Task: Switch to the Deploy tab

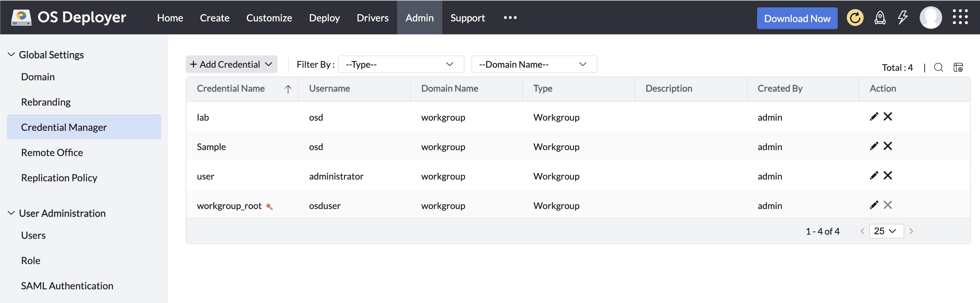Action: click(324, 18)
